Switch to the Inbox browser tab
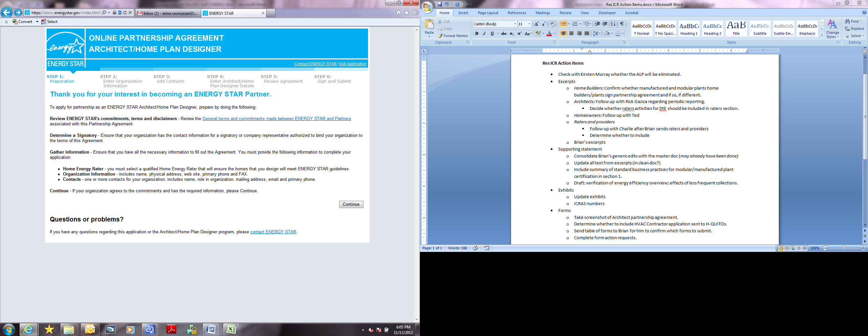 [x=168, y=13]
